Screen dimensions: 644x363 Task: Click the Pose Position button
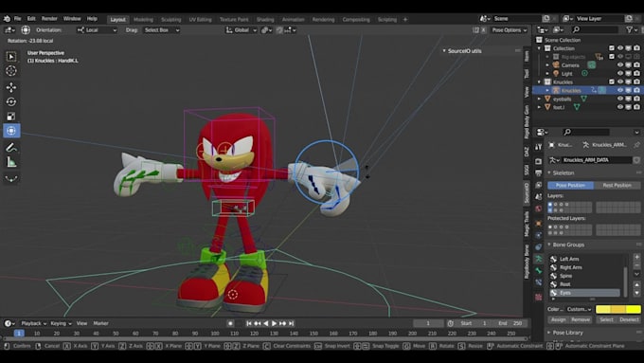click(570, 186)
